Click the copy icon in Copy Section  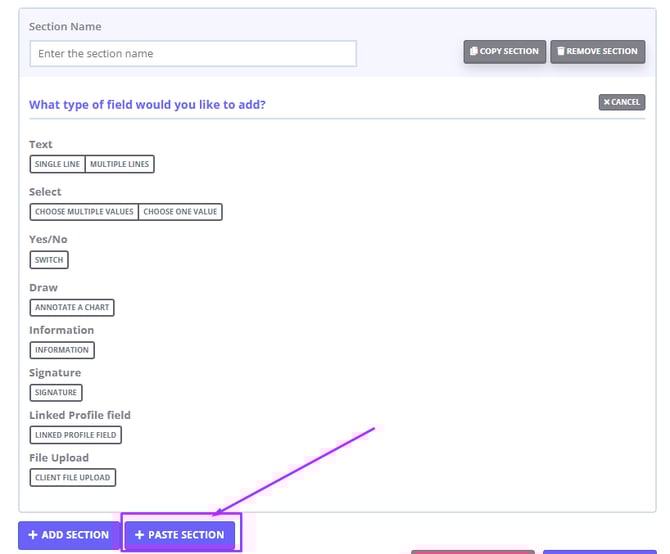473,51
